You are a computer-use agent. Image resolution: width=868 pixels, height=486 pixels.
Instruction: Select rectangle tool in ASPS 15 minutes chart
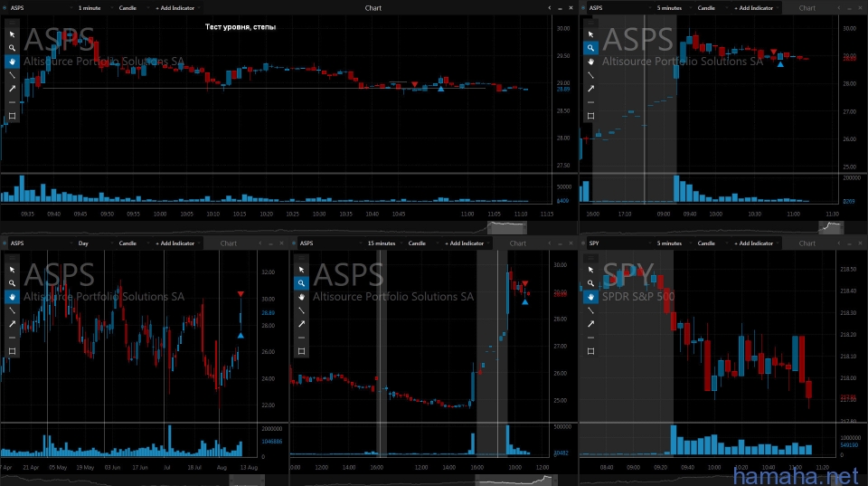point(301,351)
